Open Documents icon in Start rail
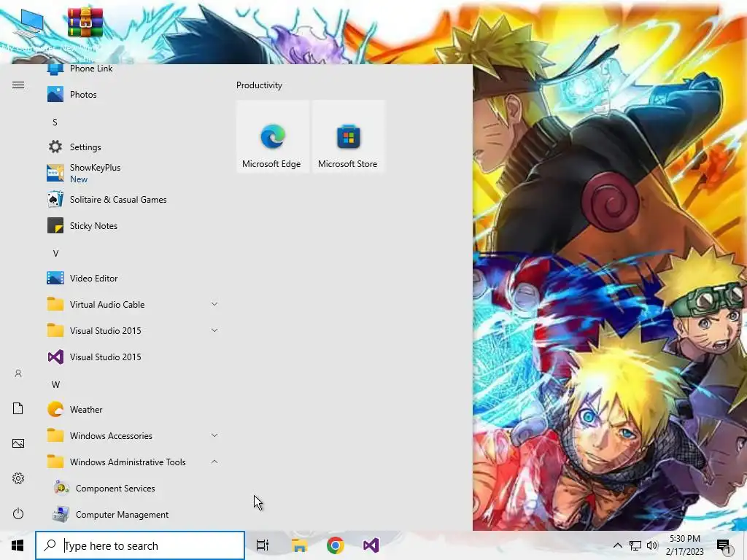This screenshot has height=560, width=747. (x=18, y=408)
